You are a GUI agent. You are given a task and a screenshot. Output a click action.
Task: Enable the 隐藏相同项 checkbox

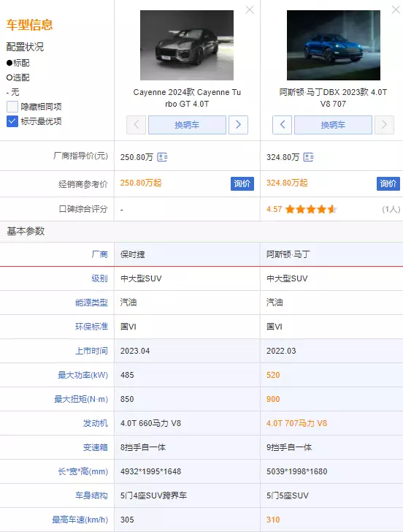12,107
